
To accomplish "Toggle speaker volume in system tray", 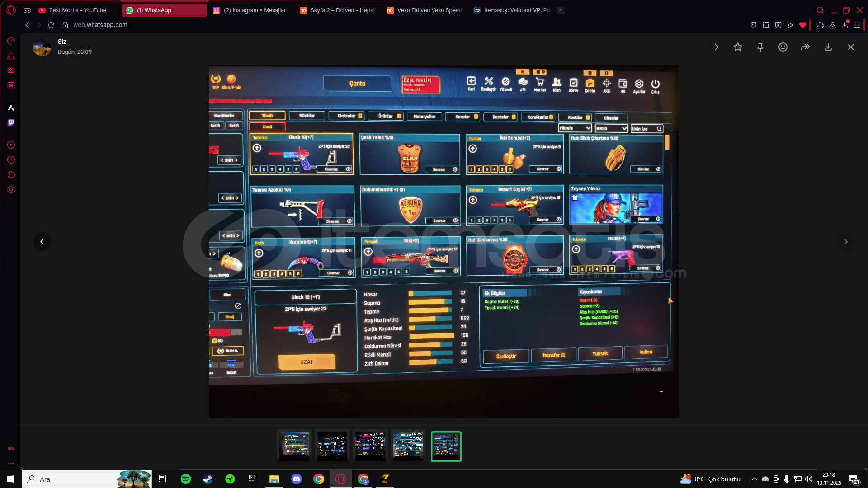I will pos(809,479).
